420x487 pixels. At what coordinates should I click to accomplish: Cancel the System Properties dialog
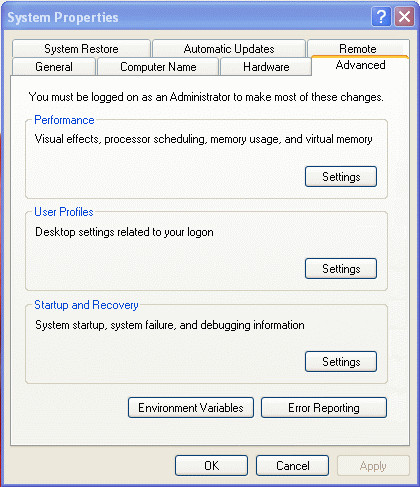click(x=292, y=466)
